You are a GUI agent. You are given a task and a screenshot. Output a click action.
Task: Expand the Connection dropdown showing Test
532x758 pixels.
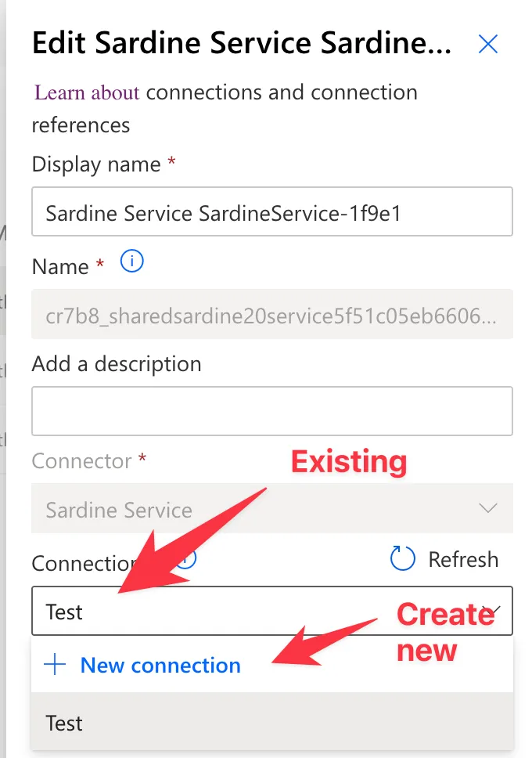(x=235, y=612)
